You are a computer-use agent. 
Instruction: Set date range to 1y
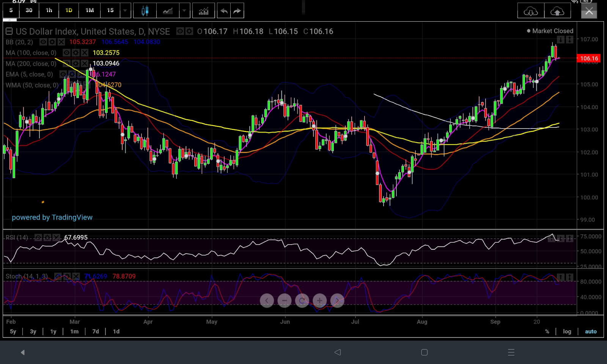(53, 331)
